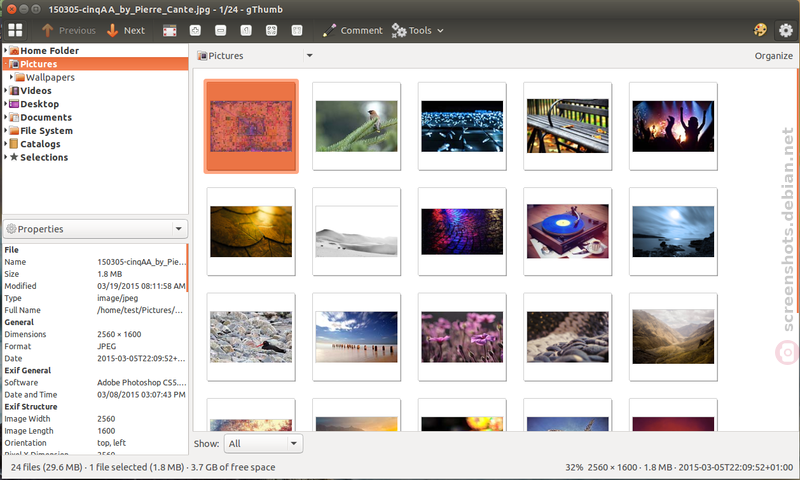Click the Type value image/jpeg
This screenshot has width=800, height=480.
point(117,298)
